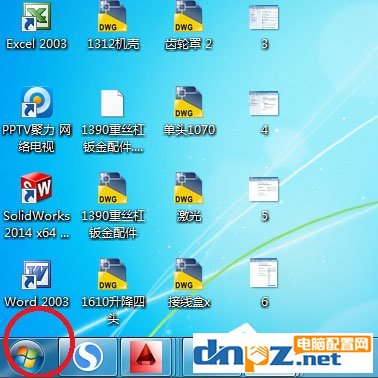Image resolution: width=378 pixels, height=378 pixels.
Task: Click the 激光 file name label
Action: click(x=189, y=216)
